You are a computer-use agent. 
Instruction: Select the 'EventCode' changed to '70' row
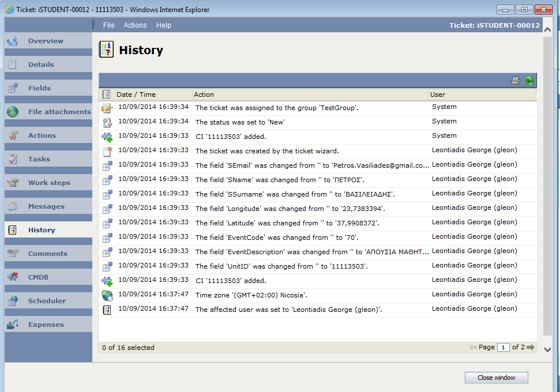pyautogui.click(x=318, y=238)
